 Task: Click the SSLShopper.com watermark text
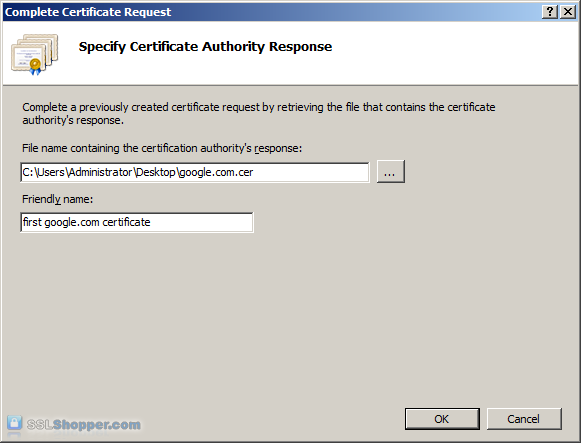(84, 424)
